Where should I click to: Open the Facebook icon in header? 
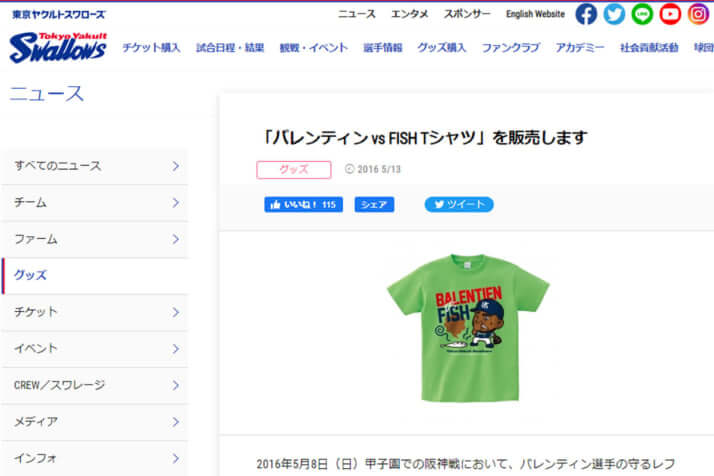[586, 14]
